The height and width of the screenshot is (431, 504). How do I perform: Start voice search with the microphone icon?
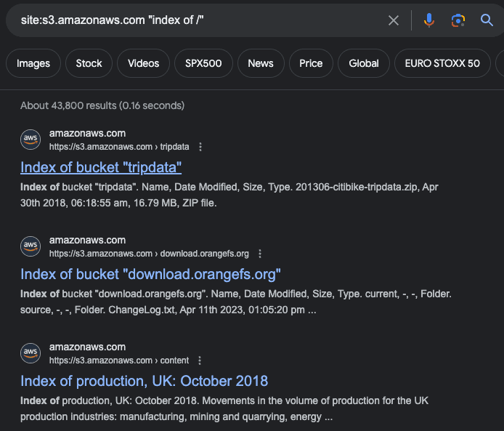[428, 20]
